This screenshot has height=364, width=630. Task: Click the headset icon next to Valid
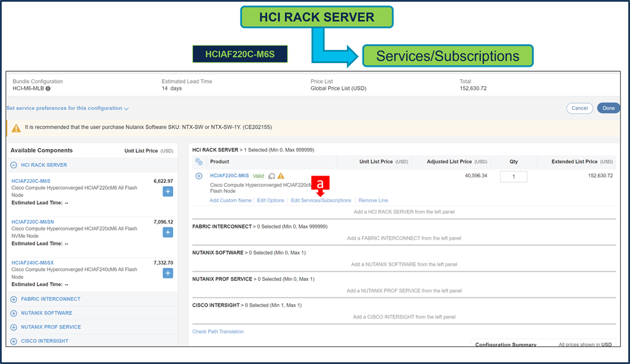point(272,176)
